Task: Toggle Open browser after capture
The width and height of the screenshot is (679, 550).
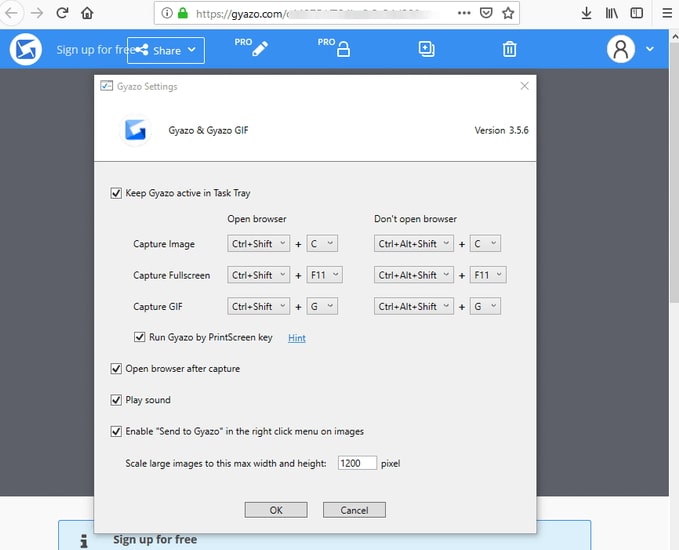Action: tap(116, 369)
